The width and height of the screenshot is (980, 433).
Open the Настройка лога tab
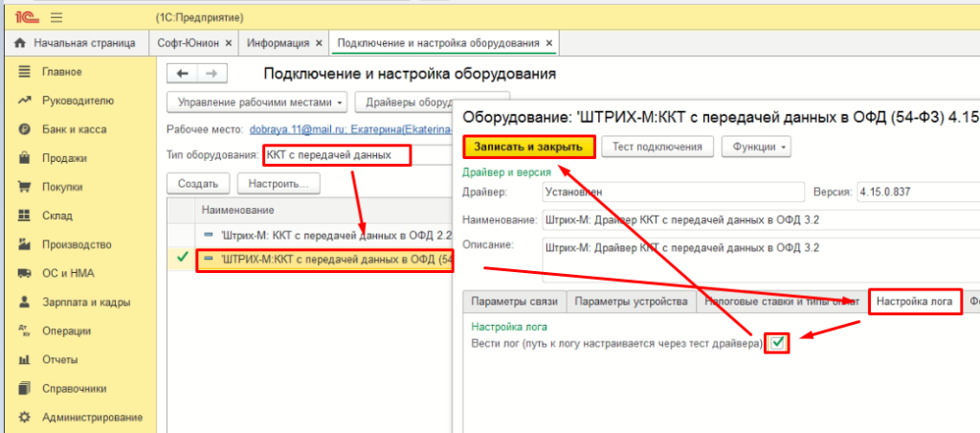pos(915,302)
